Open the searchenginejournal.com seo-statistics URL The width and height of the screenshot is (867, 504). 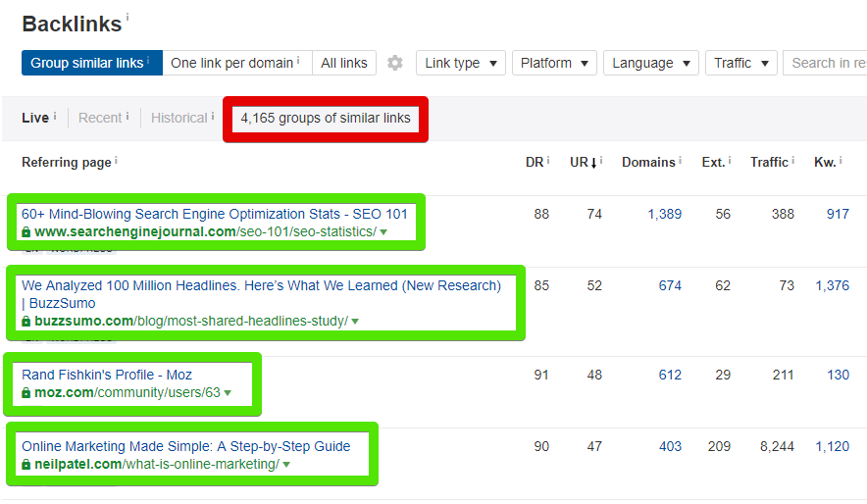[205, 232]
